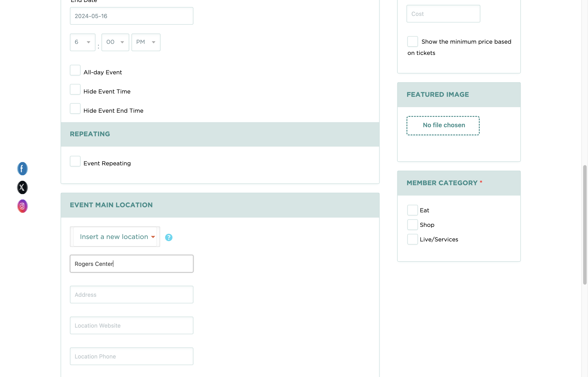This screenshot has height=377, width=588.
Task: Click the Location Website input field
Action: (x=132, y=325)
